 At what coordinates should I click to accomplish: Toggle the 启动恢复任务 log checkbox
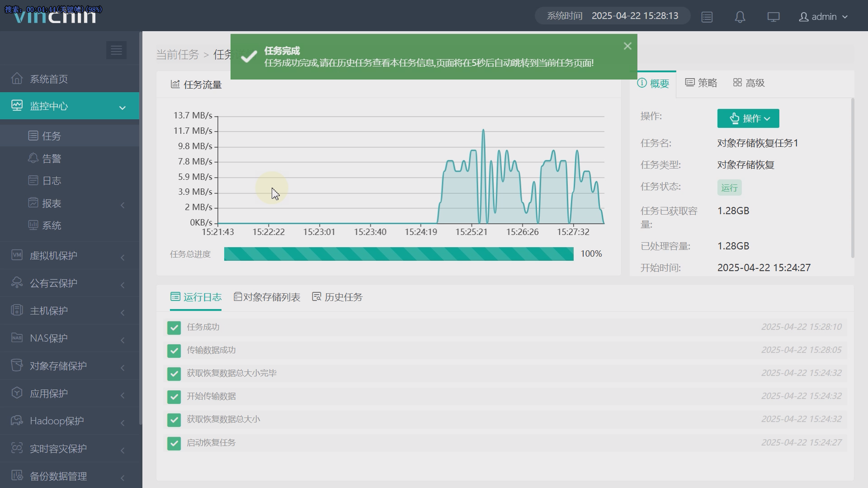click(x=174, y=443)
